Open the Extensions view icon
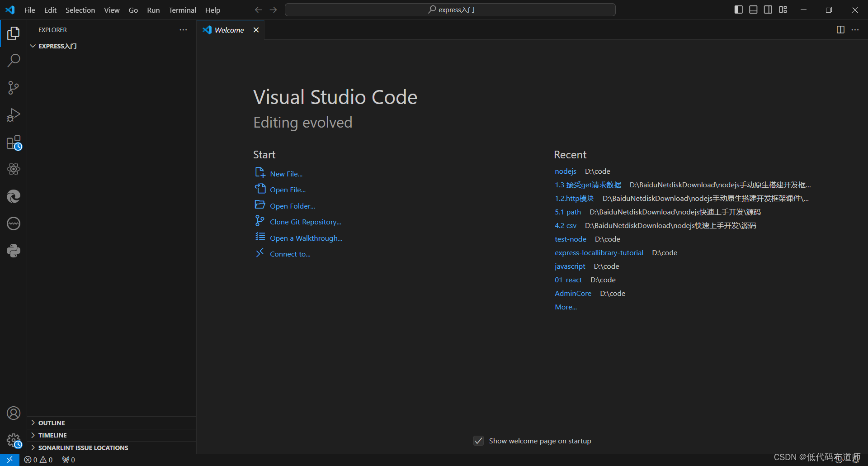This screenshot has height=466, width=868. (14, 142)
